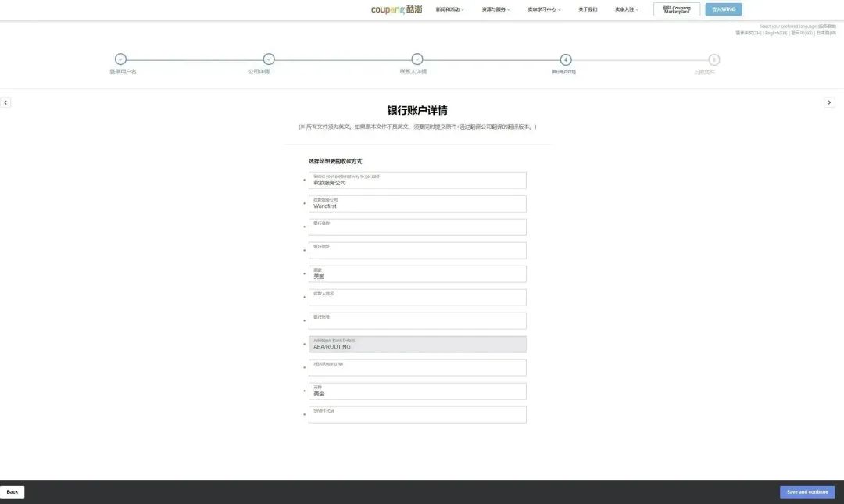Viewport: 844px width, 504px height.
Task: Switch language via the English link
Action: [x=776, y=34]
